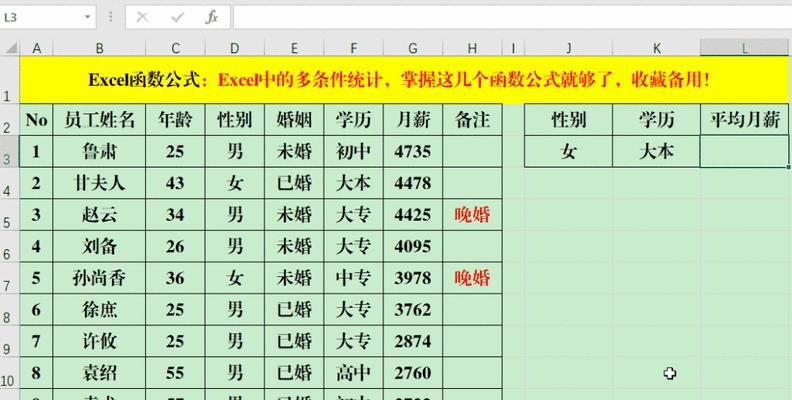Click the 平均月薪 header cell

[x=745, y=120]
